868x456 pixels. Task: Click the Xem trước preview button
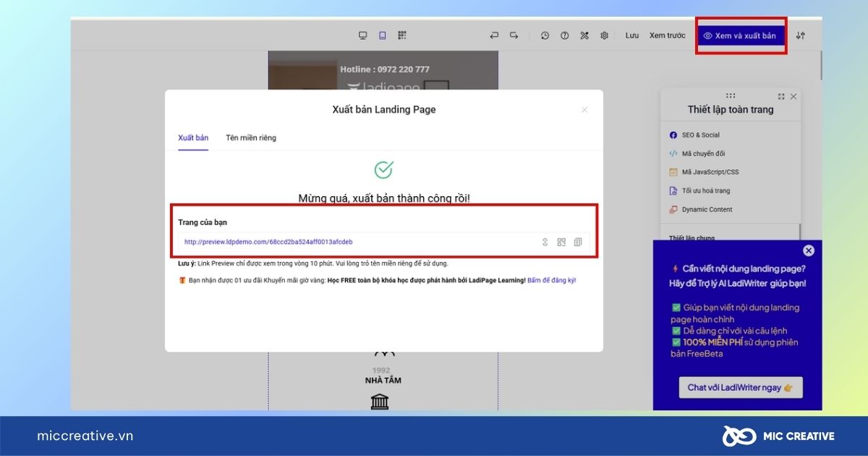click(x=667, y=35)
